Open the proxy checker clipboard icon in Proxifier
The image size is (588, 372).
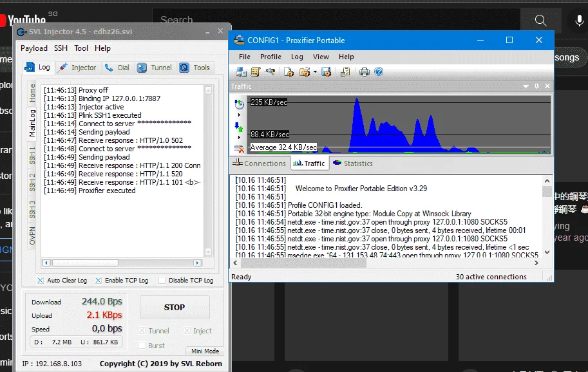(345, 71)
